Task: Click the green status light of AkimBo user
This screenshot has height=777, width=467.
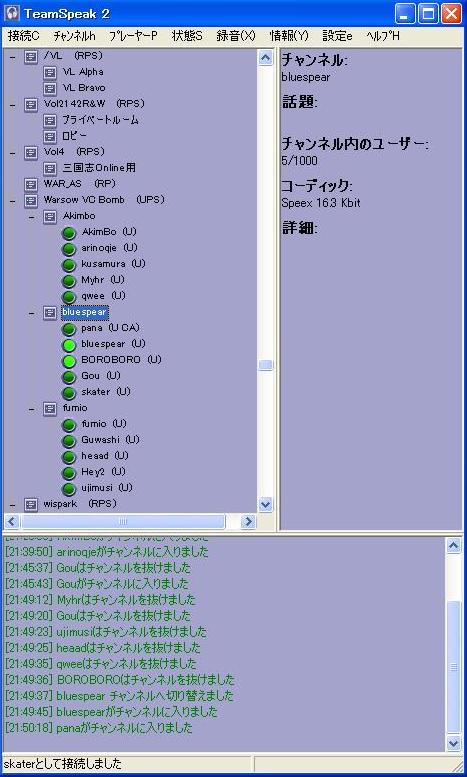Action: pos(68,232)
